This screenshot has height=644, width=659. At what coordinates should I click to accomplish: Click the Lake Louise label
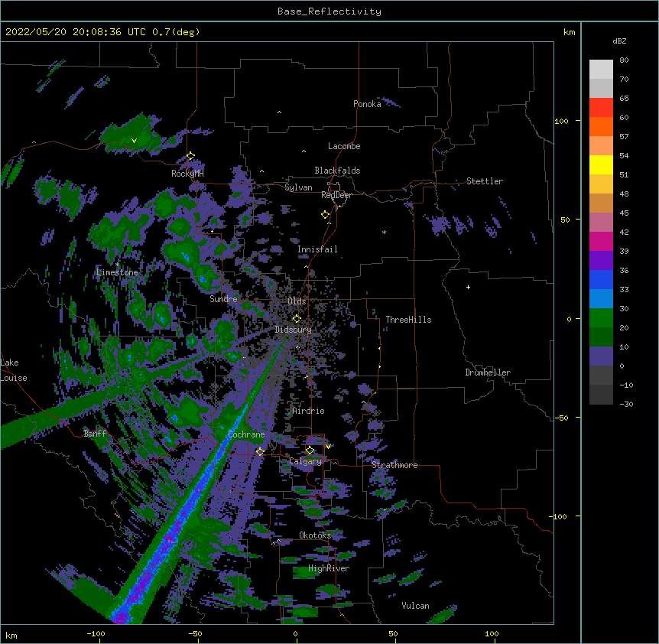coord(14,370)
